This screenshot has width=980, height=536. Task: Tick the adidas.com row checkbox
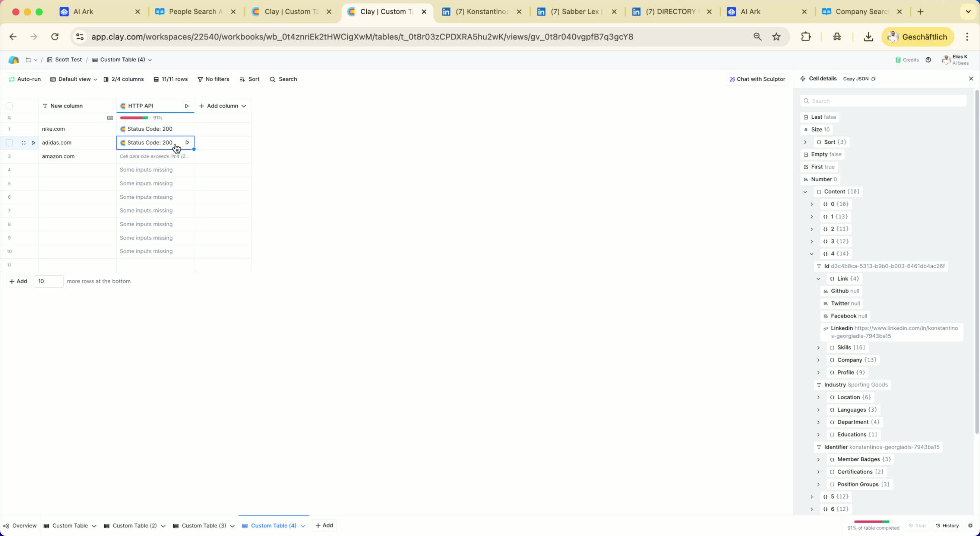coord(10,143)
